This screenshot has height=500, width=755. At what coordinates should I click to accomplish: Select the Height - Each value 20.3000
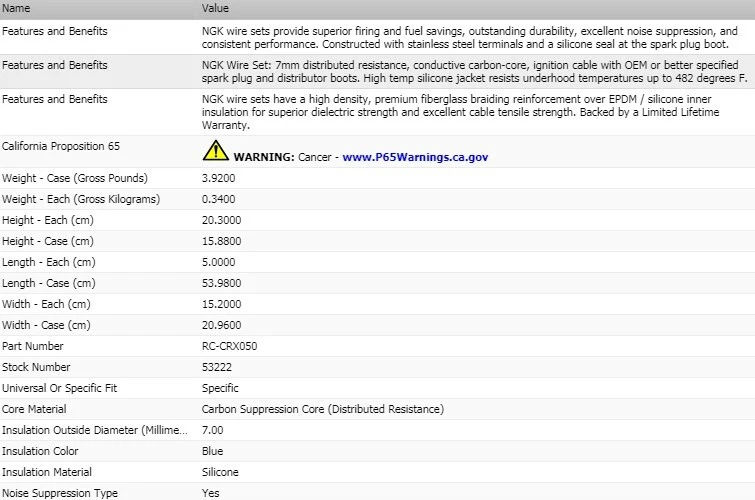click(x=221, y=220)
